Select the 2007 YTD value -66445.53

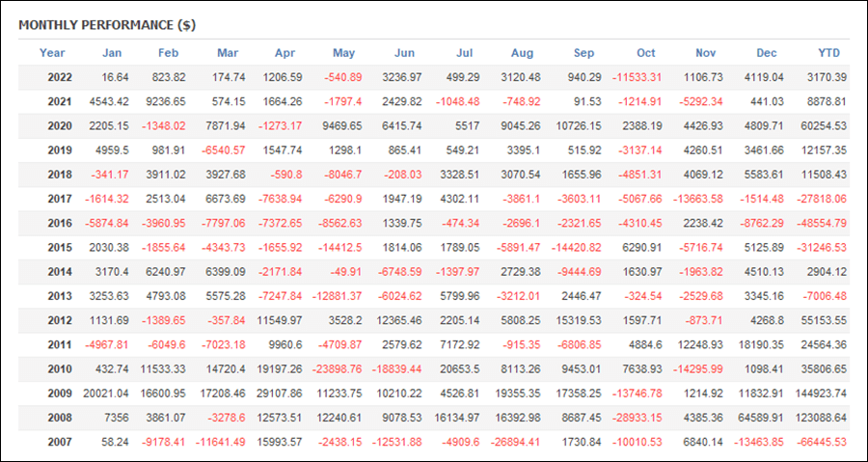pyautogui.click(x=821, y=442)
